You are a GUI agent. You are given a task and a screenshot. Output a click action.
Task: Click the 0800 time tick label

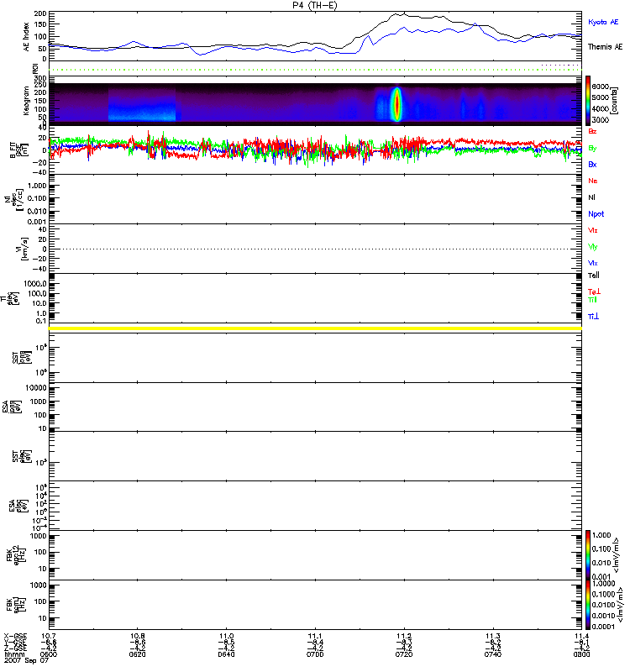click(x=581, y=654)
